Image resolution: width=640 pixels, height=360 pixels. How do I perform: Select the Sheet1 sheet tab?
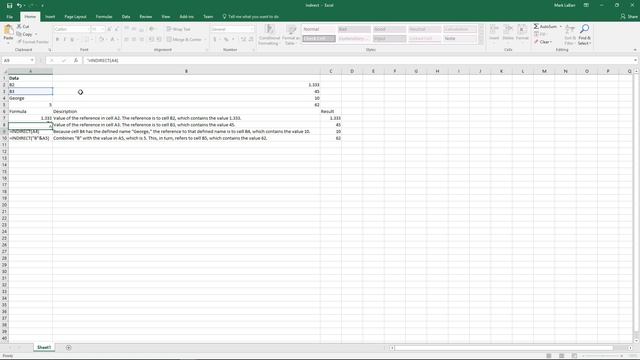tap(44, 348)
